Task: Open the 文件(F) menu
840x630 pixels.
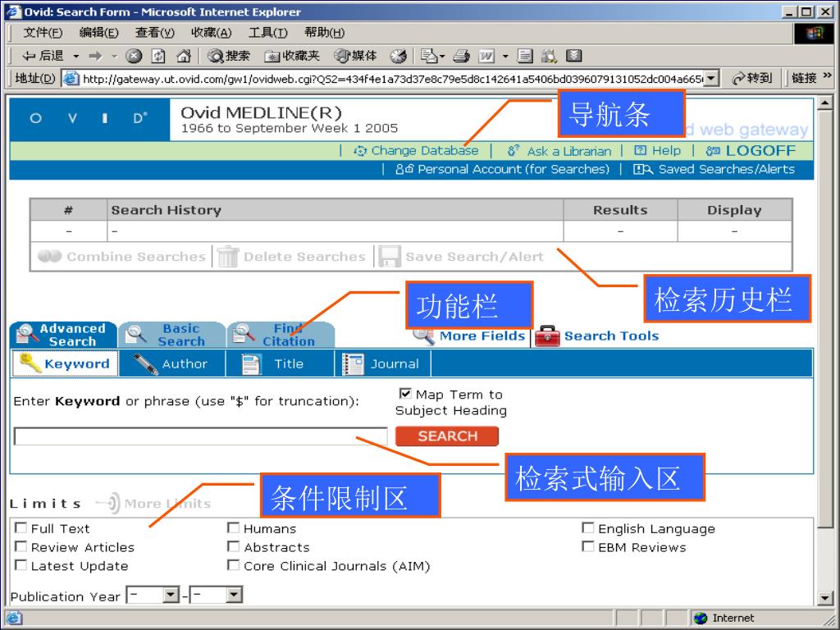Action: click(x=43, y=33)
